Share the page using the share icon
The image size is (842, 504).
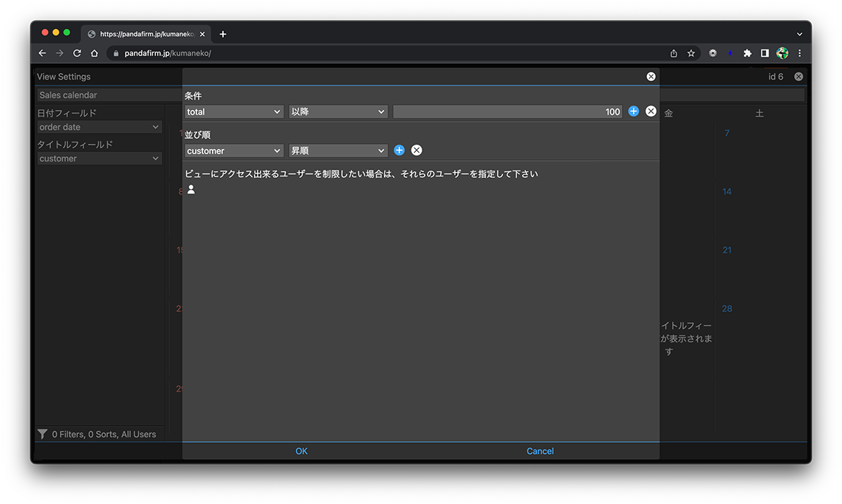tap(674, 53)
